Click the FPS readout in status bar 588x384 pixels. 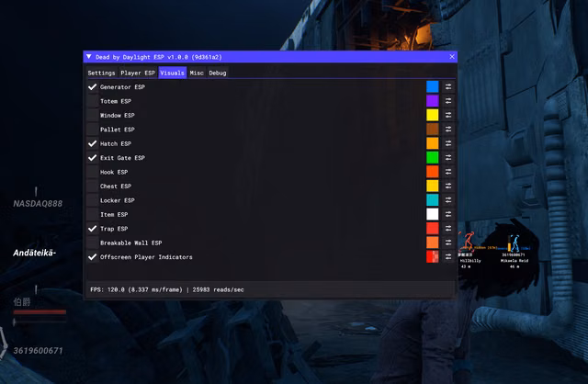click(136, 290)
